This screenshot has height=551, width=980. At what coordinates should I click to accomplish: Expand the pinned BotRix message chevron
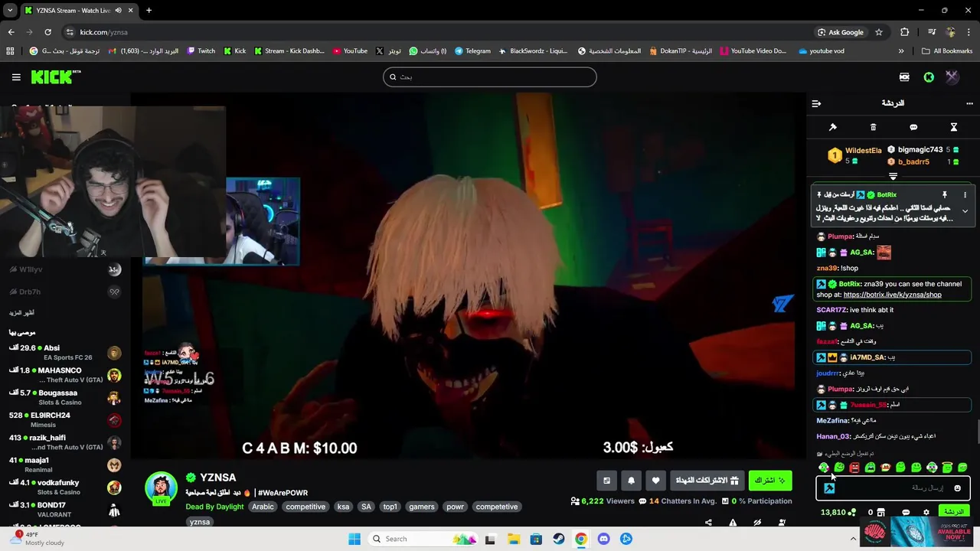point(965,211)
